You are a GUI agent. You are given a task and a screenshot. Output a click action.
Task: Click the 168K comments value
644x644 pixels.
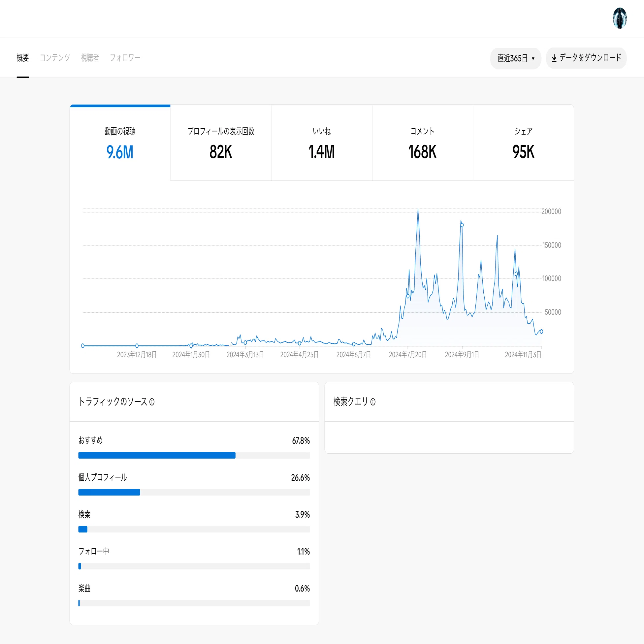tap(422, 152)
